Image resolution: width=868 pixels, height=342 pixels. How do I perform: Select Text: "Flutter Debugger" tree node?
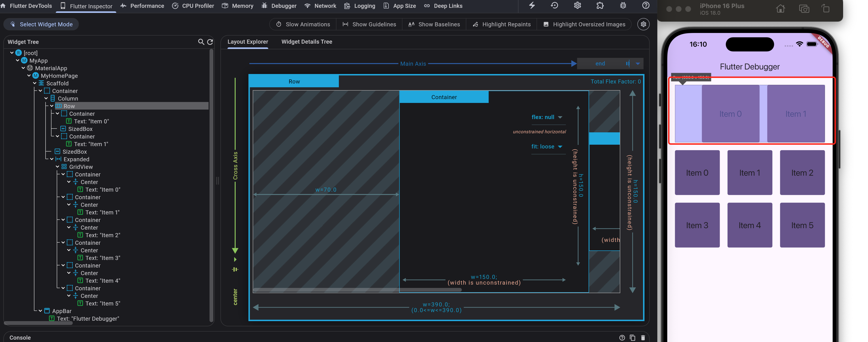(x=84, y=319)
